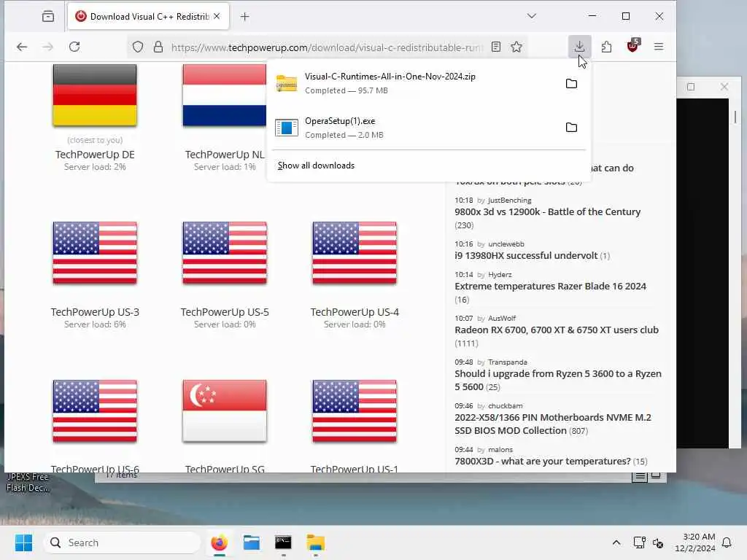Choose the TechPowerUp US-6 server flag
Image resolution: width=747 pixels, height=560 pixels.
(95, 411)
